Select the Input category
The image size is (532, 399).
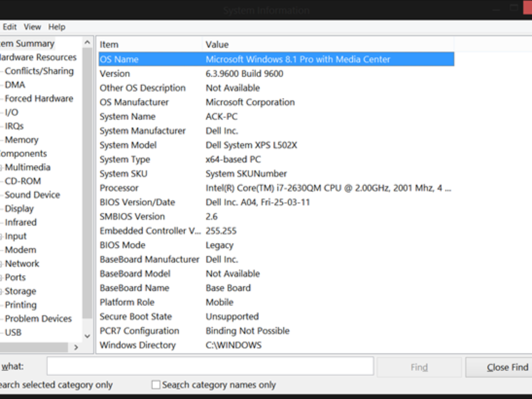[16, 236]
